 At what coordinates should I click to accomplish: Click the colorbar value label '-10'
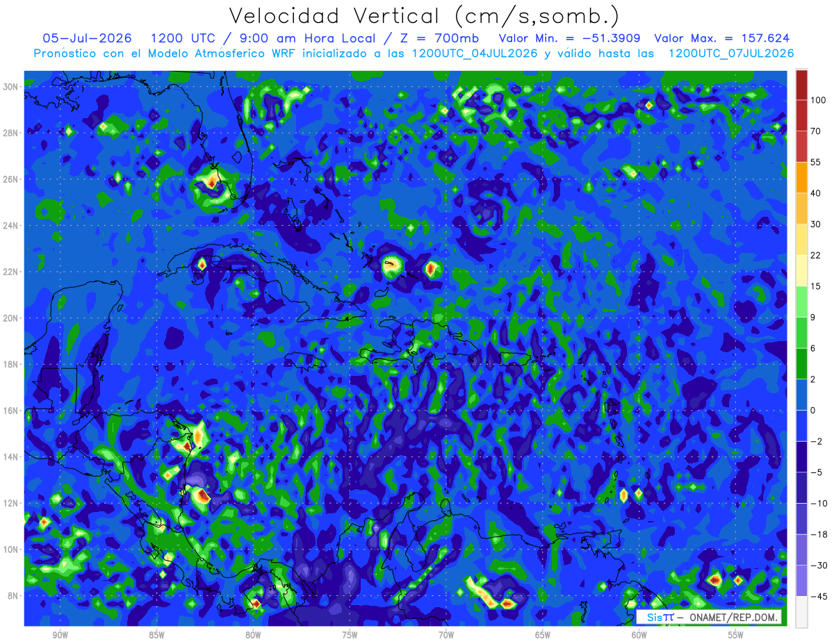coord(818,504)
